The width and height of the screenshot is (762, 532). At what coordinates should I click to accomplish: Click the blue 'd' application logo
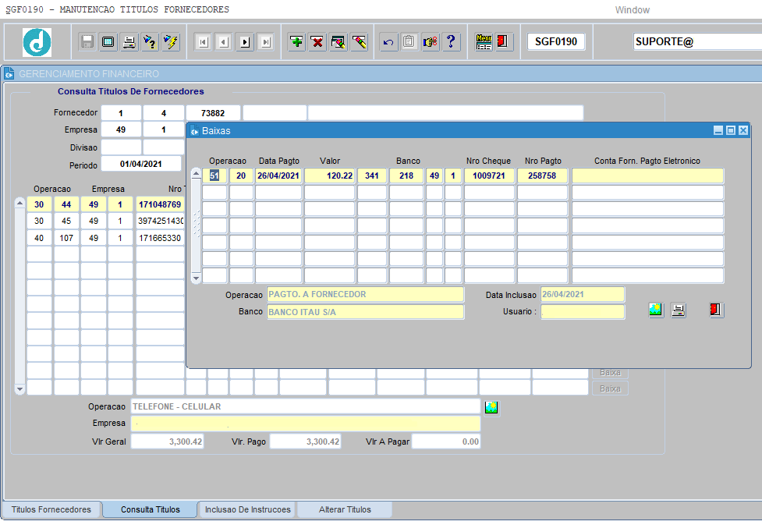click(x=37, y=42)
